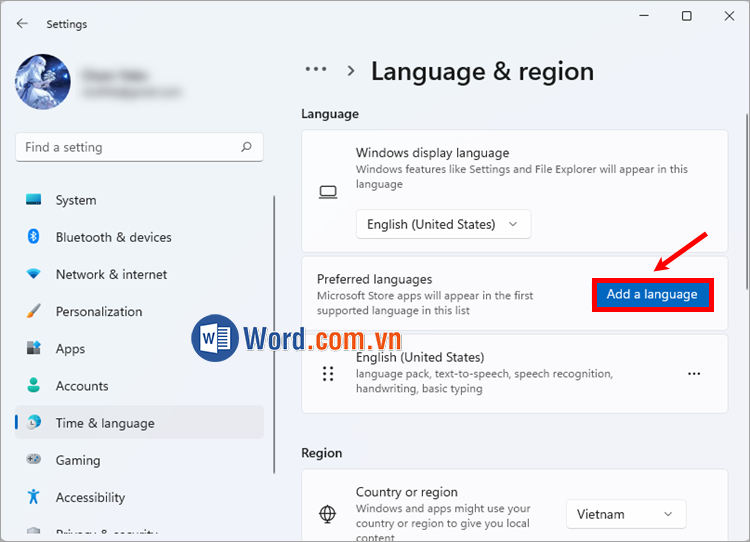Click the Country or region label
The width and height of the screenshot is (750, 542).
(x=407, y=492)
